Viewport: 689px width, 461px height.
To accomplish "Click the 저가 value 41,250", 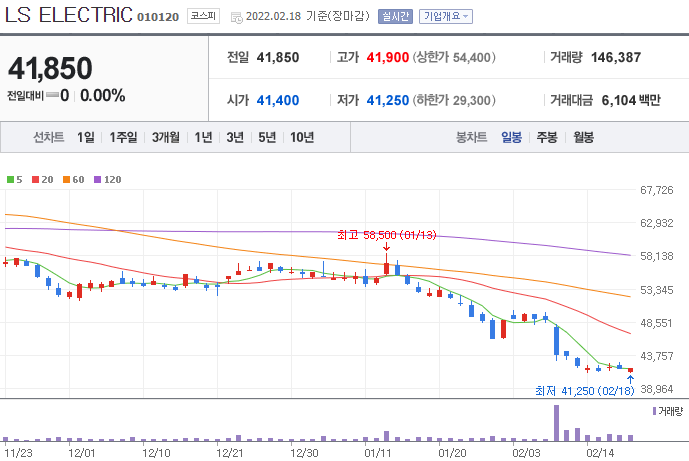I will (x=388, y=100).
